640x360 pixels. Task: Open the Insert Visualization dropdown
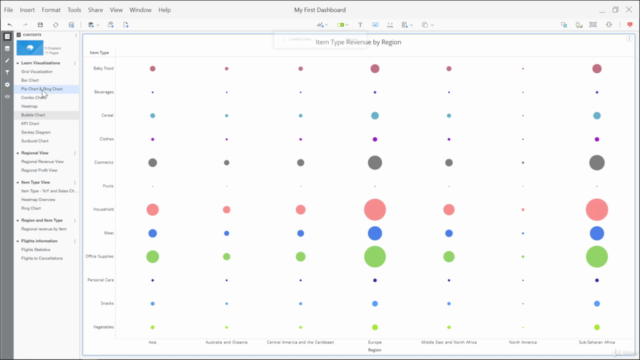[x=322, y=25]
